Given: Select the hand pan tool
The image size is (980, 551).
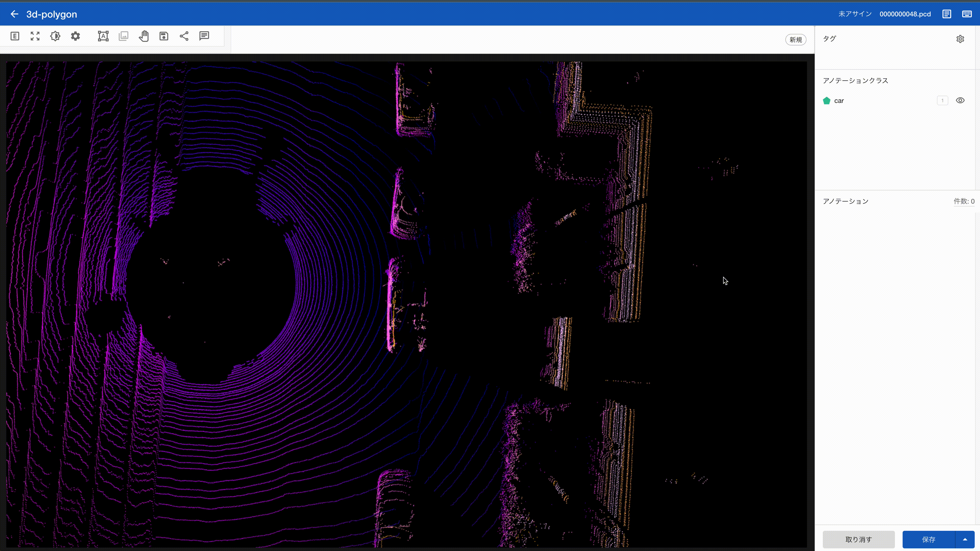Looking at the screenshot, I should pos(144,36).
